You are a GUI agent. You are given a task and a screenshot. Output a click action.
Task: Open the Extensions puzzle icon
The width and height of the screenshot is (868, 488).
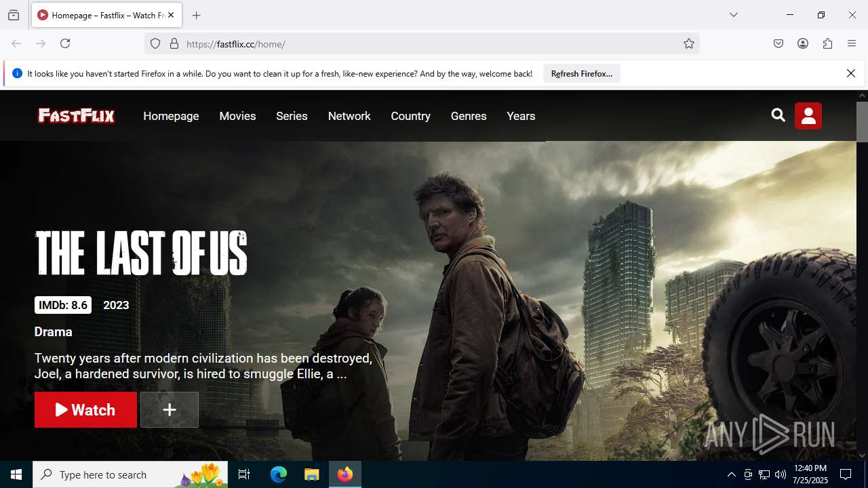(x=827, y=43)
